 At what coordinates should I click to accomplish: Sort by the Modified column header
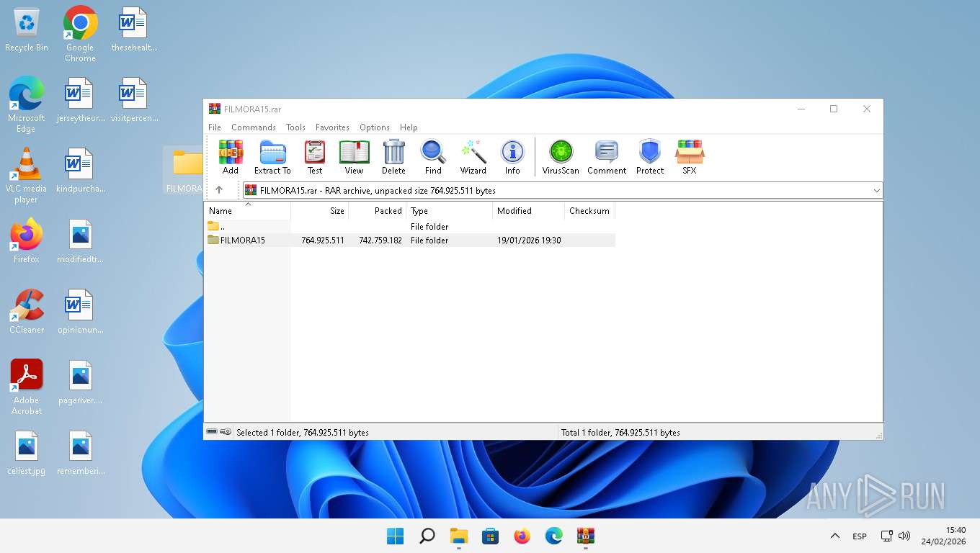[529, 211]
